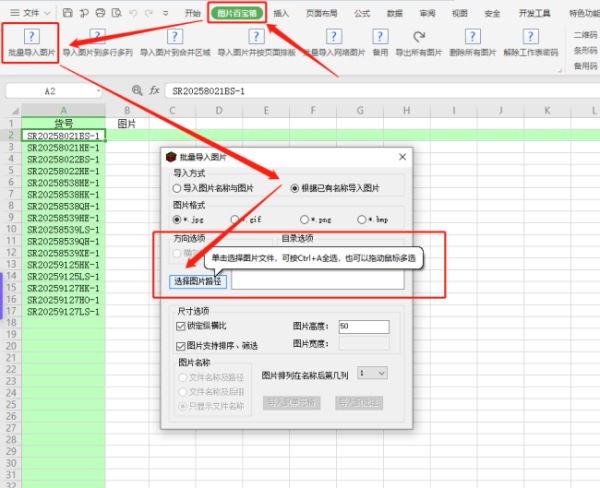This screenshot has width=600, height=488.
Task: Click the 导入图片并按页面排版 ribbon icon
Action: [x=256, y=37]
